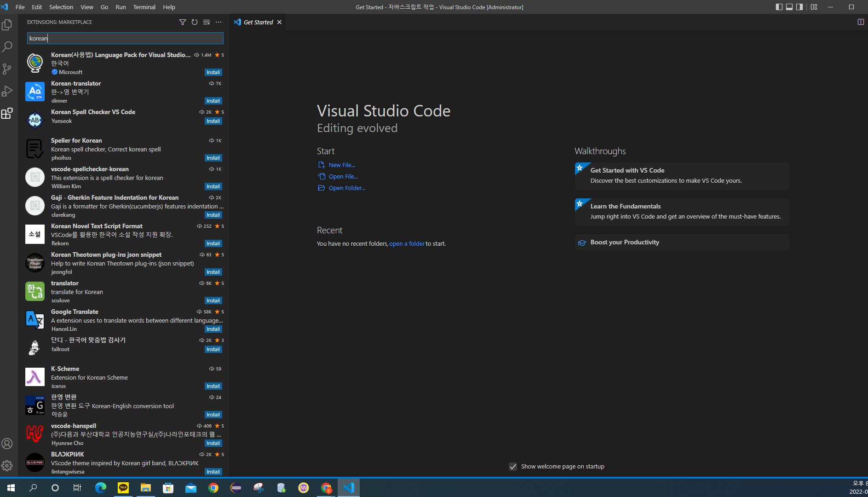
Task: Install Korean Language Pack by Microsoft
Action: [x=213, y=72]
